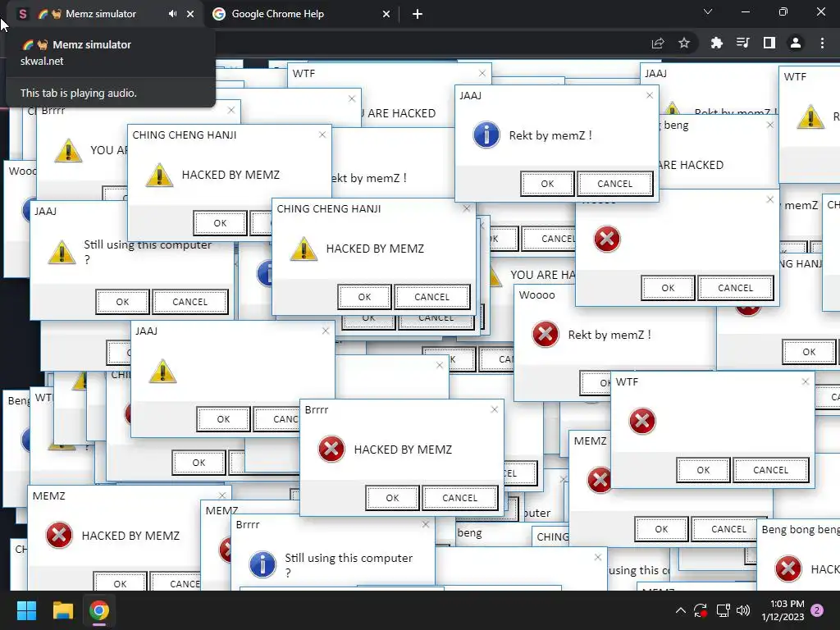Image resolution: width=840 pixels, height=630 pixels.
Task: Click the red error icon in bottom-left MEMZ dialog
Action: tap(59, 535)
